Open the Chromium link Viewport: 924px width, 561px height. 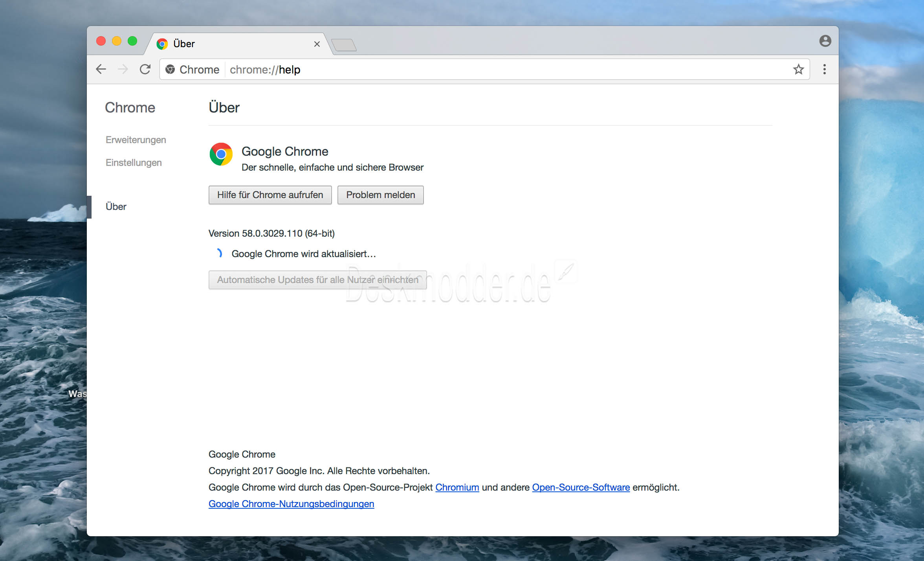[457, 487]
